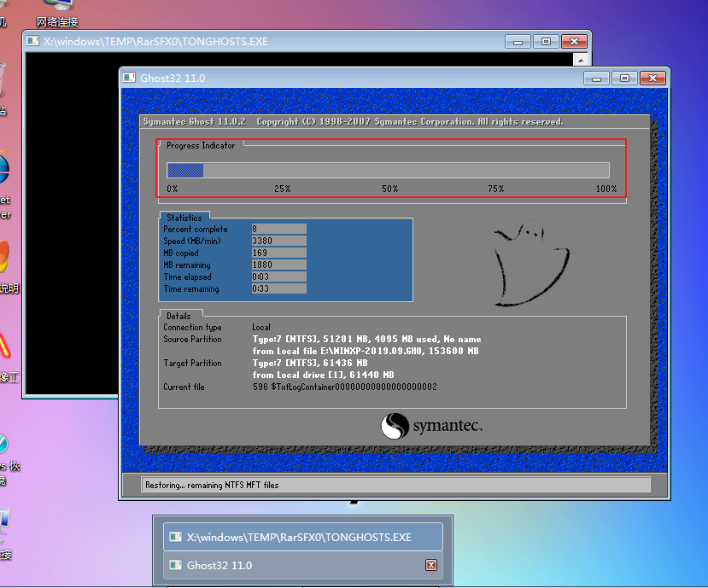Click the 50% progress marker label
This screenshot has width=708, height=588.
pos(390,189)
